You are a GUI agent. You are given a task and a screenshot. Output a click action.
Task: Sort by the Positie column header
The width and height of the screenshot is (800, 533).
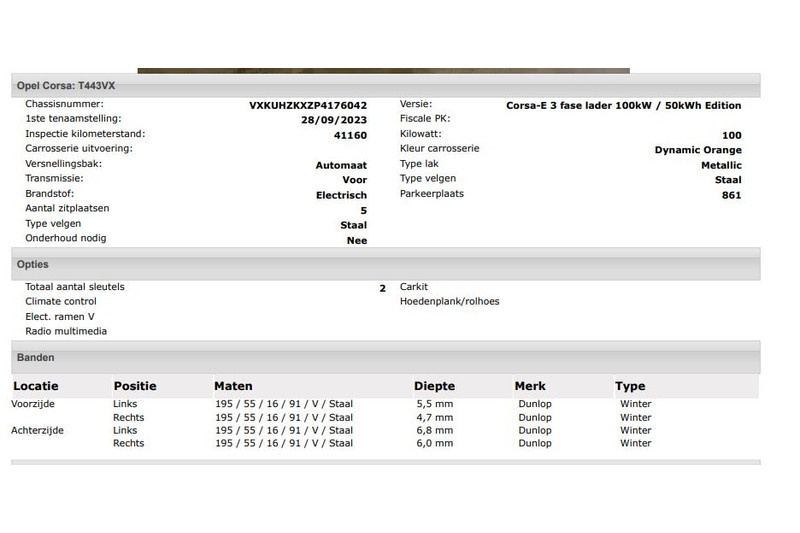135,386
